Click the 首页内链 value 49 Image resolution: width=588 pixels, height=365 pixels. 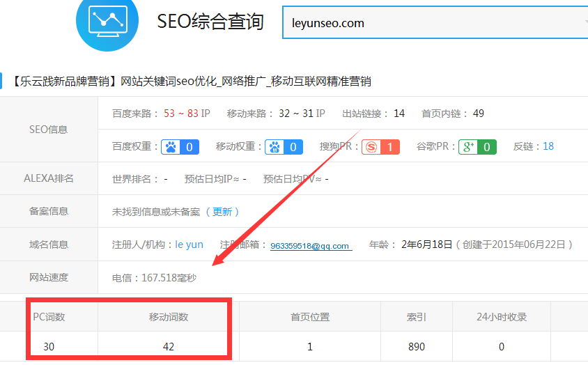point(478,114)
